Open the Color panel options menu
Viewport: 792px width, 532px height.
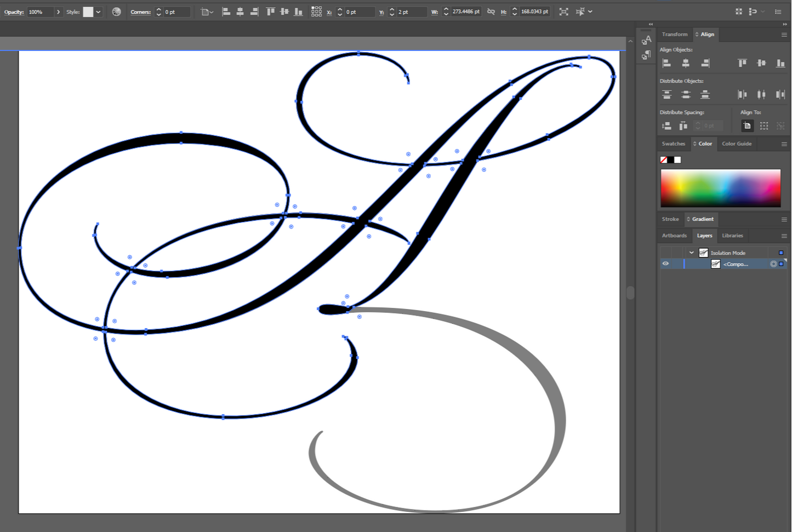pos(784,144)
